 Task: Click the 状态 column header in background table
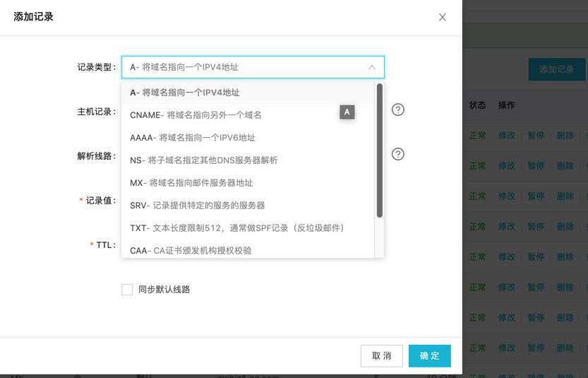tap(477, 105)
